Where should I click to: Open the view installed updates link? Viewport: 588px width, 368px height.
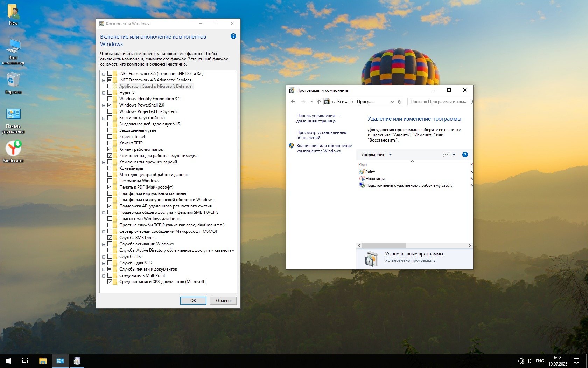321,135
